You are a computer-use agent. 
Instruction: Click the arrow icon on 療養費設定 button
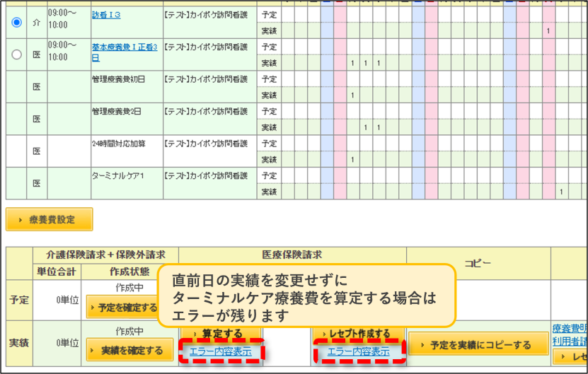[x=21, y=220]
